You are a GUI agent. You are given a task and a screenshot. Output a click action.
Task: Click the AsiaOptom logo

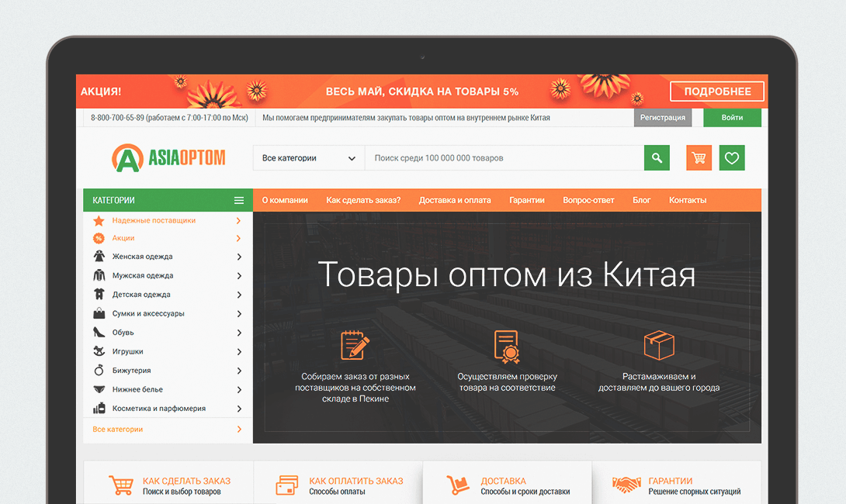168,158
